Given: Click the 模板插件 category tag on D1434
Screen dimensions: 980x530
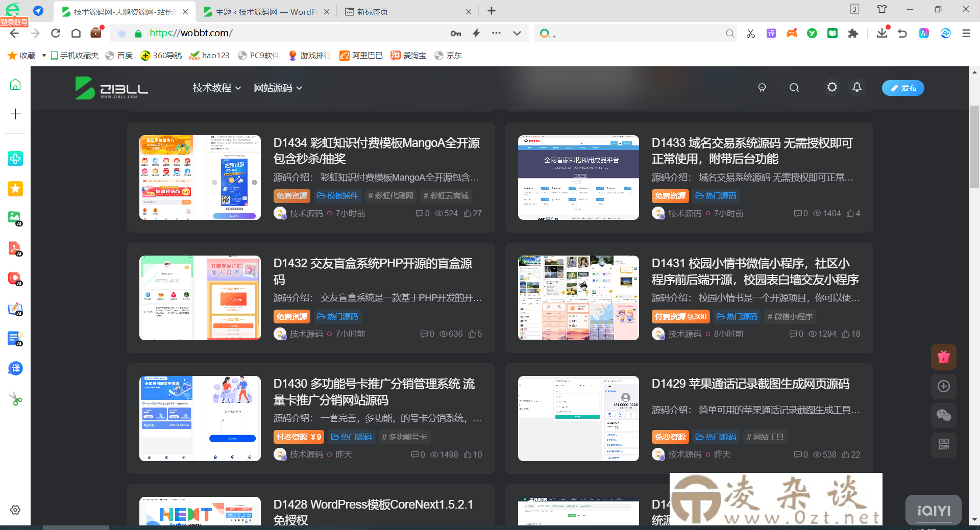Looking at the screenshot, I should tap(337, 196).
